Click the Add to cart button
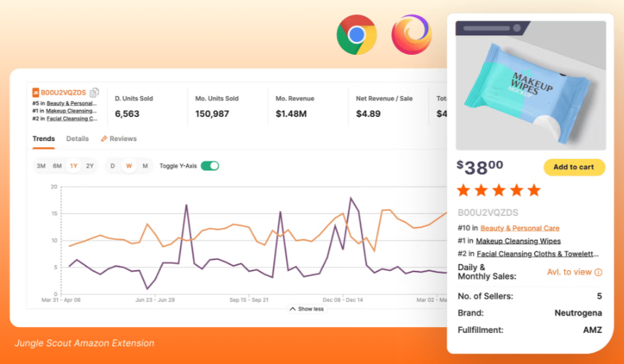Image resolution: width=624 pixels, height=364 pixels. [x=574, y=168]
